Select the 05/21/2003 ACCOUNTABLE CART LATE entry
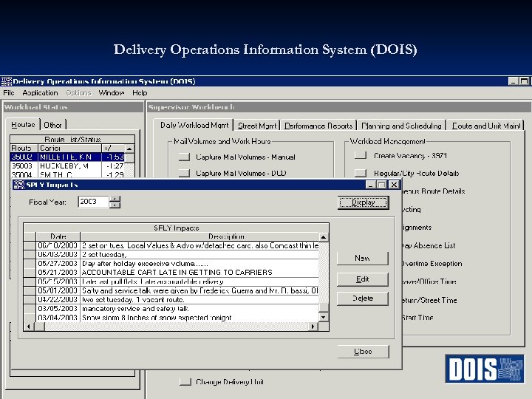 tap(171, 273)
